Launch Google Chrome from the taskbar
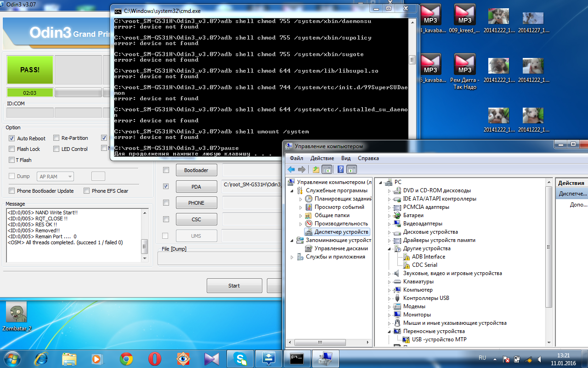 tap(126, 359)
